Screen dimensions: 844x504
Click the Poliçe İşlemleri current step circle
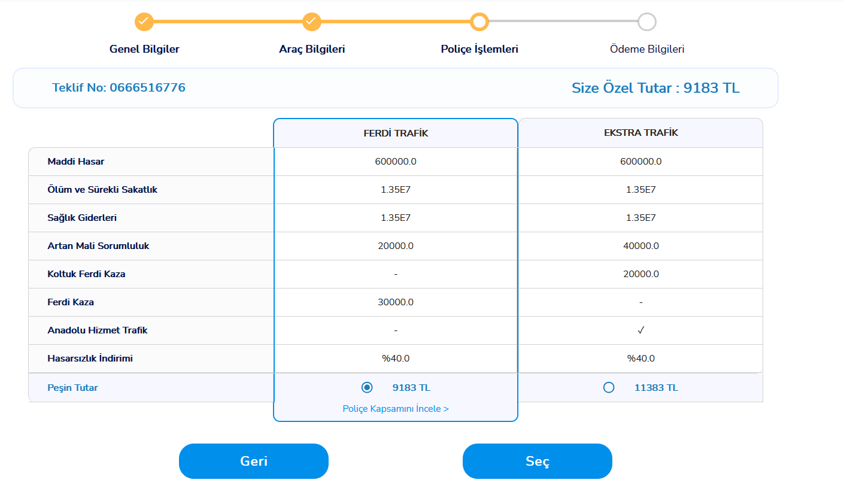(x=479, y=22)
